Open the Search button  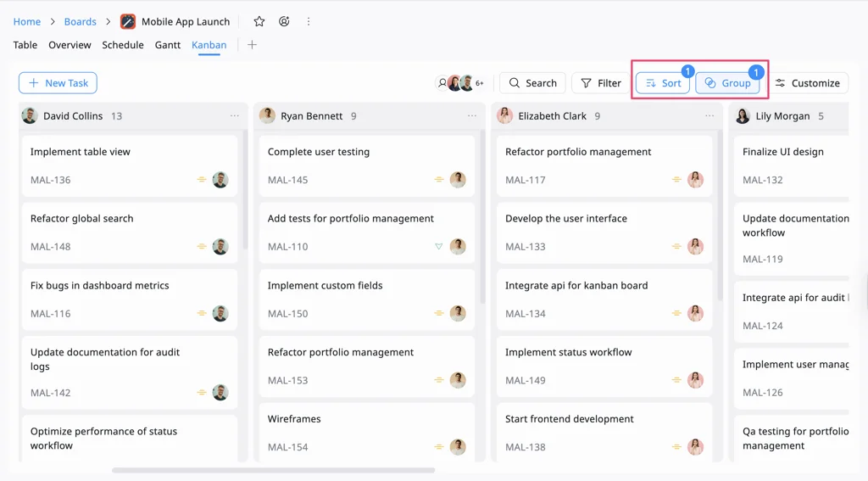(532, 83)
